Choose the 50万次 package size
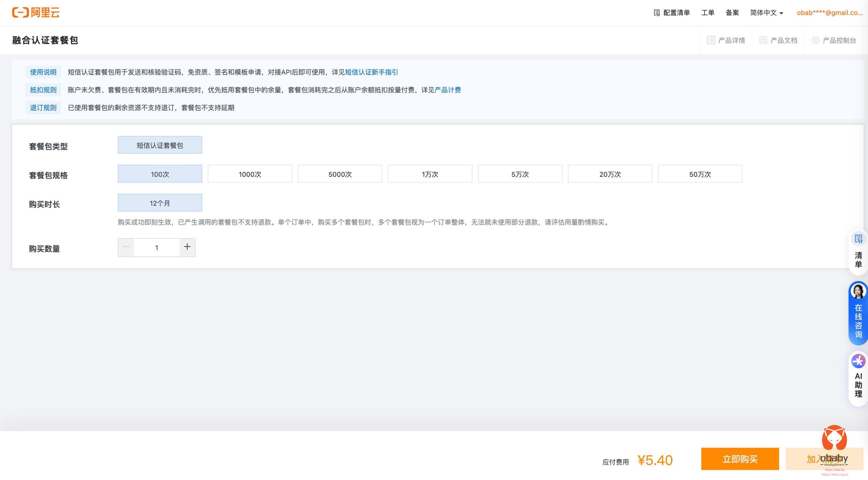868x480 pixels. [700, 174]
